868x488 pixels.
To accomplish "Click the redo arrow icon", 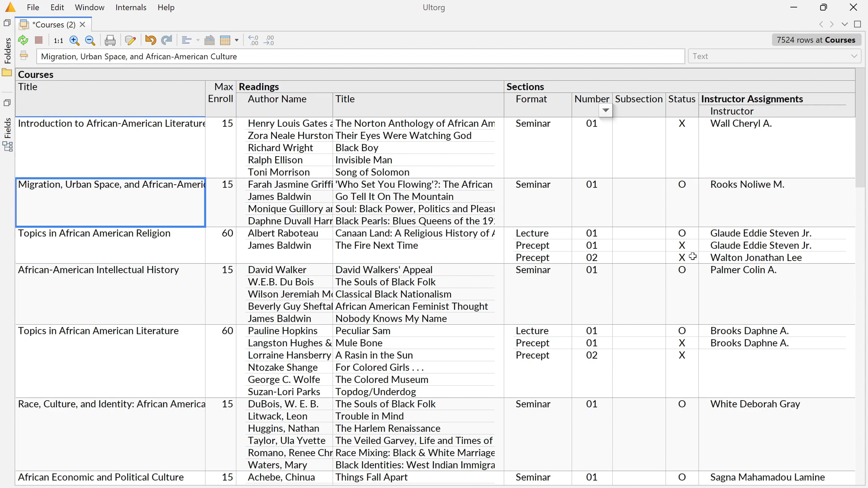I will pyautogui.click(x=166, y=40).
